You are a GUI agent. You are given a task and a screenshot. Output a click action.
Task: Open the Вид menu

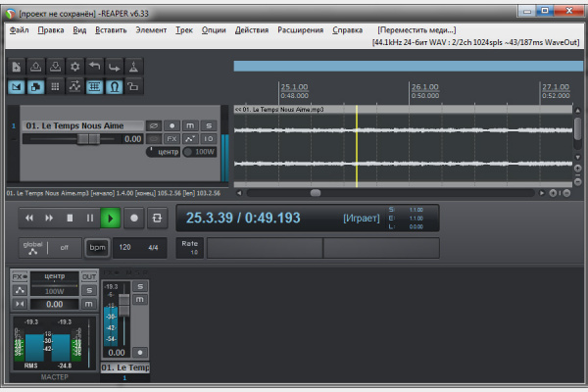(79, 30)
